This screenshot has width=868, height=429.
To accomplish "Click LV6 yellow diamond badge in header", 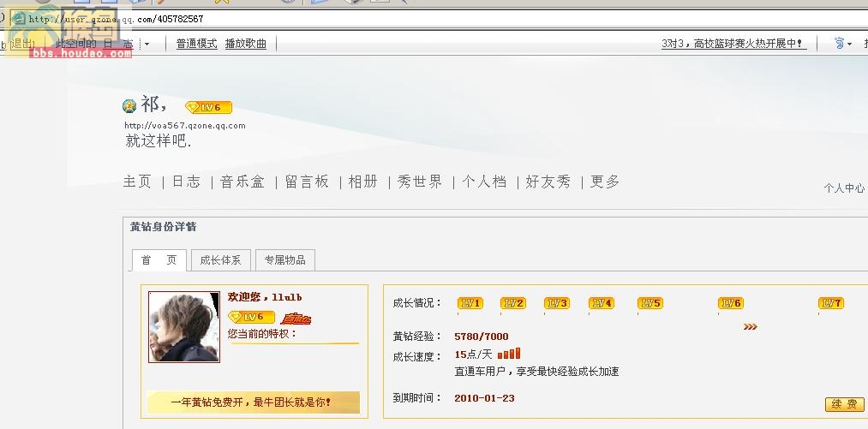I will pyautogui.click(x=209, y=107).
